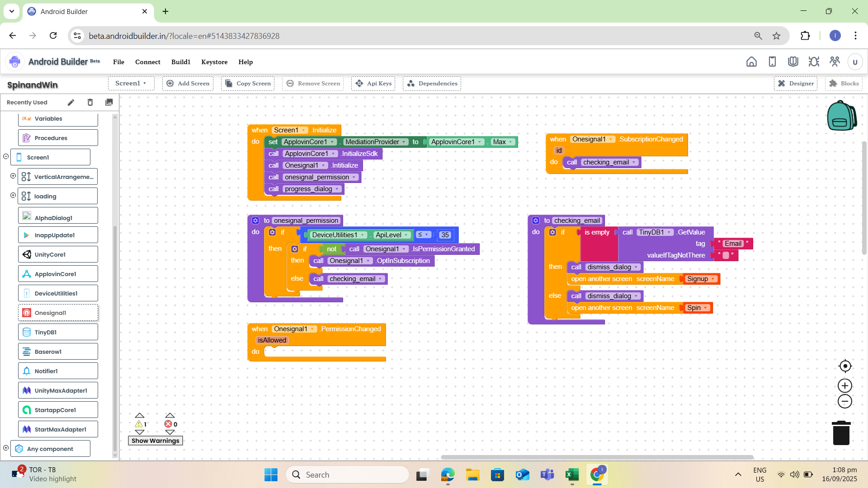
Task: Open the home icon in the header
Action: 751,62
